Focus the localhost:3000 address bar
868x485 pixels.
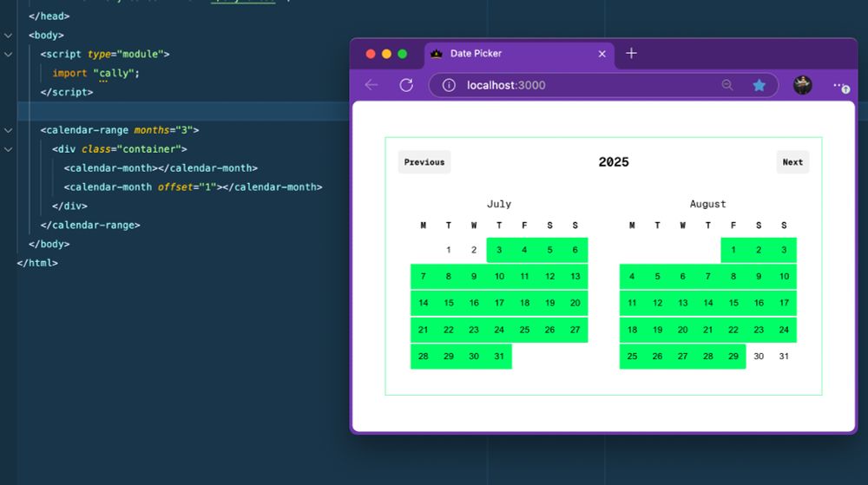[603, 85]
